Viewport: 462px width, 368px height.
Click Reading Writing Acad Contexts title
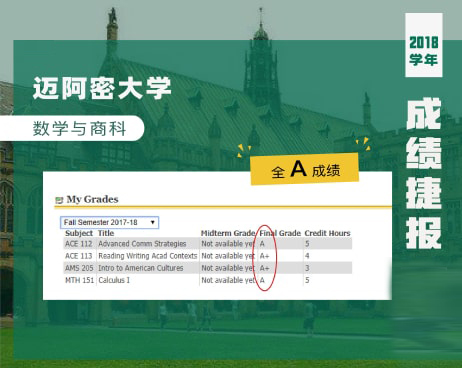[148, 256]
